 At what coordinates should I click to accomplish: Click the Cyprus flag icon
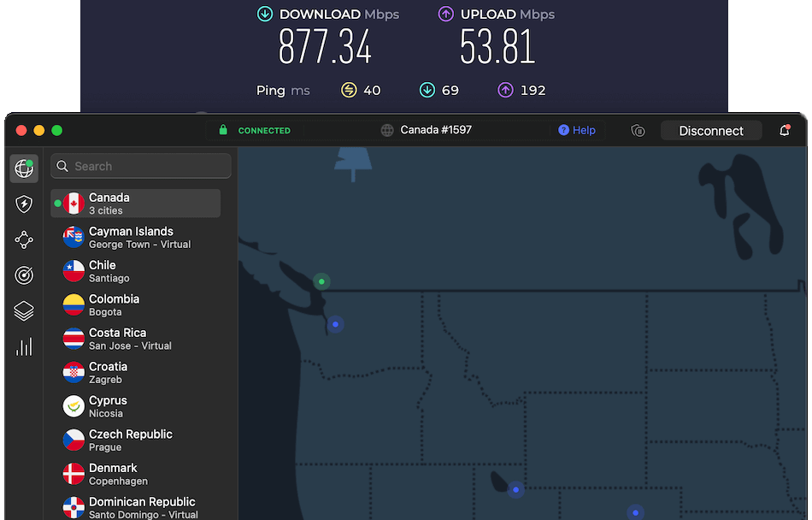pos(74,406)
